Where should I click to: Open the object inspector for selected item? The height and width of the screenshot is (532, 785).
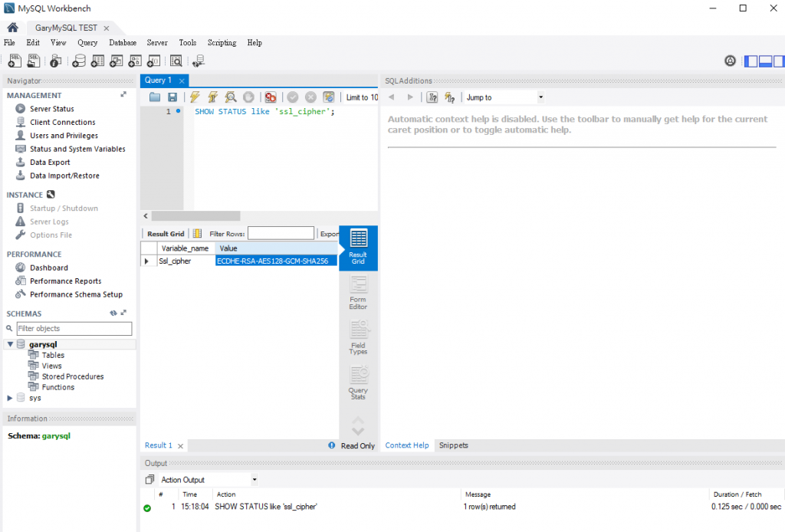55,61
